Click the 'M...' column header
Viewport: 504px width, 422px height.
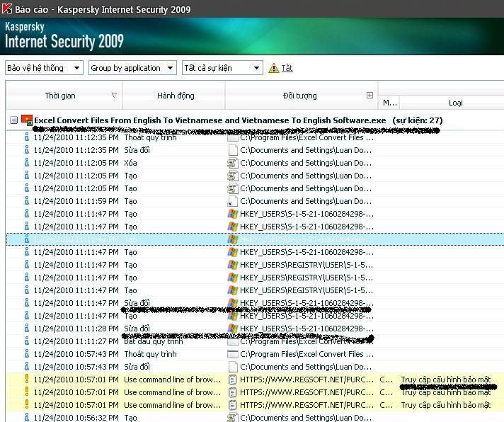pos(389,103)
